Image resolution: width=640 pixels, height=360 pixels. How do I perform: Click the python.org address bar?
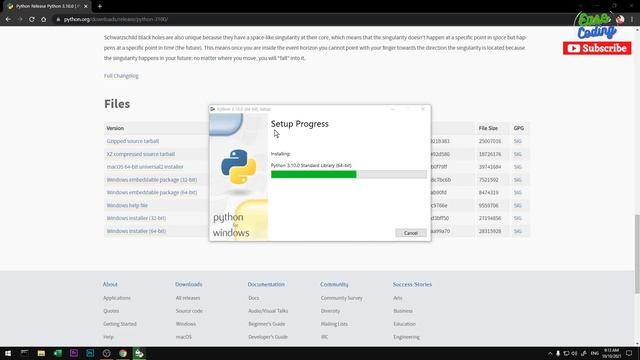pyautogui.click(x=310, y=19)
